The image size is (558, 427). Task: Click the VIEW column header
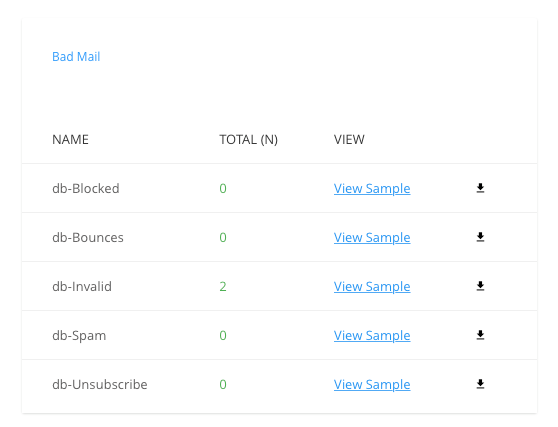(349, 139)
